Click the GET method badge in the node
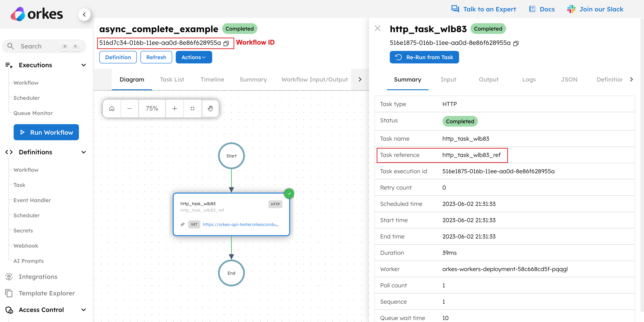The height and width of the screenshot is (322, 644). [194, 224]
